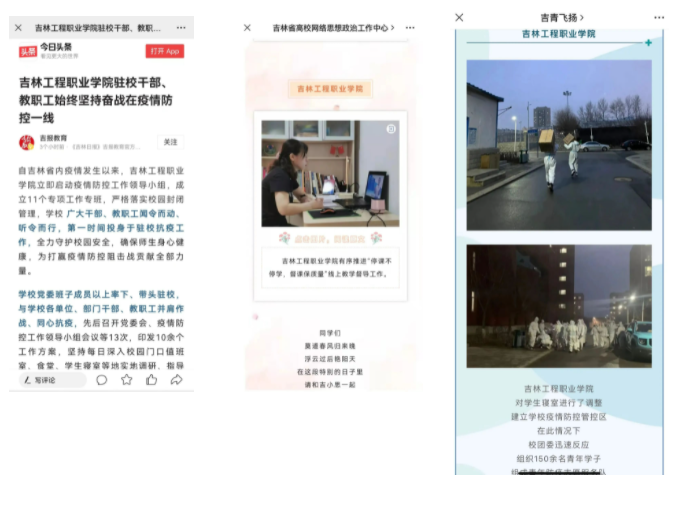Open the 吉青飞扬 account title
This screenshot has height=526, width=680.
562,18
